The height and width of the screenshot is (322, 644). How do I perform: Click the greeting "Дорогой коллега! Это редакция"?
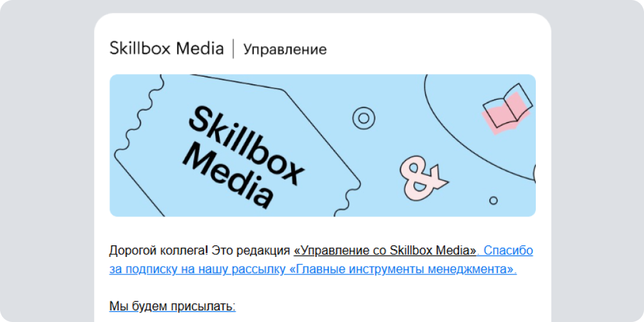200,251
